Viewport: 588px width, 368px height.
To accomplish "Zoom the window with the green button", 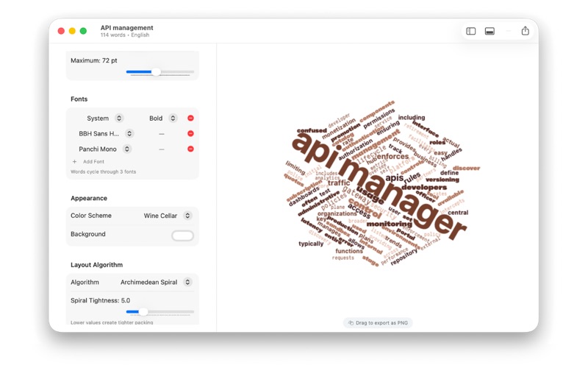I will coord(83,31).
